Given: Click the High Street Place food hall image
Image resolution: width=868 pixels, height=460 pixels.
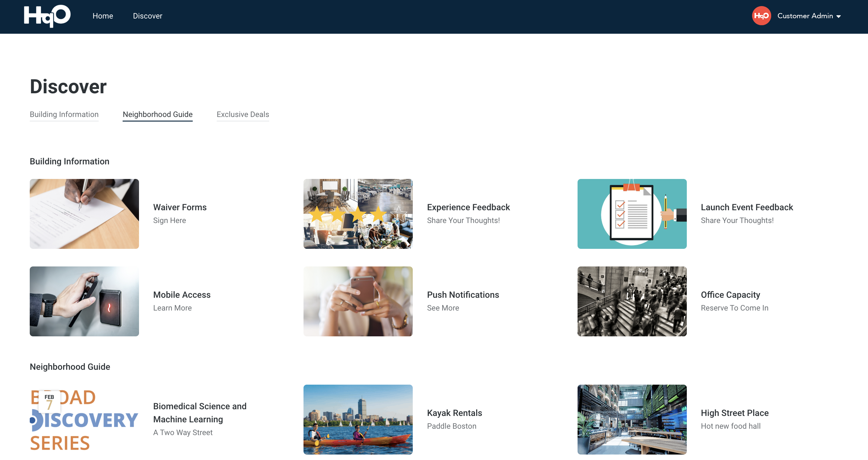Looking at the screenshot, I should click(x=632, y=419).
